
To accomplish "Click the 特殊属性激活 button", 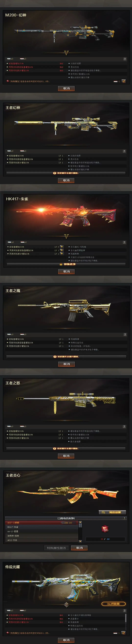I will click(57, 548).
